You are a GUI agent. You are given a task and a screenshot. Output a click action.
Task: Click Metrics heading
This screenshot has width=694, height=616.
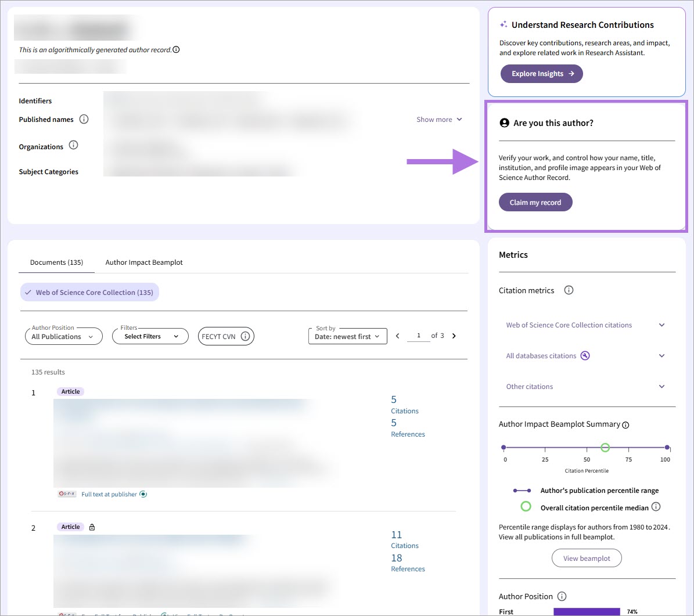point(513,255)
